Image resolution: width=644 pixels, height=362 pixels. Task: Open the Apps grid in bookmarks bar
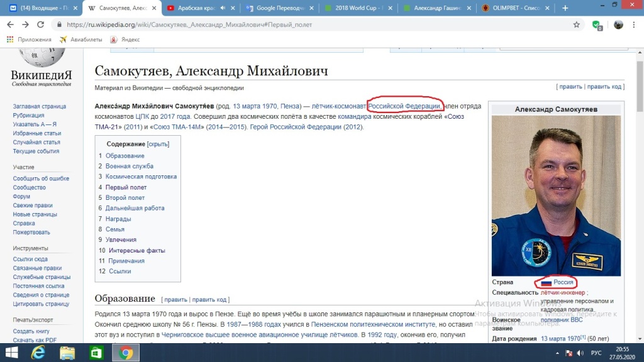[x=10, y=40]
